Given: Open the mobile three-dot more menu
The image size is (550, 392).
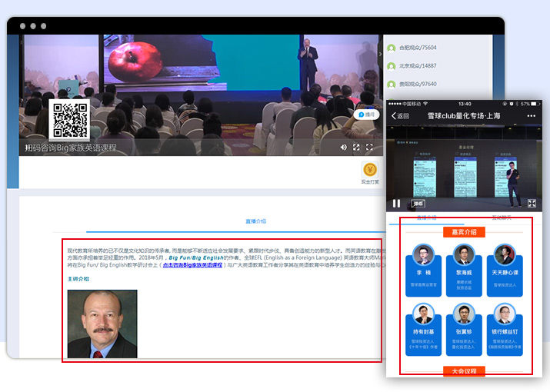Looking at the screenshot, I should 531,116.
